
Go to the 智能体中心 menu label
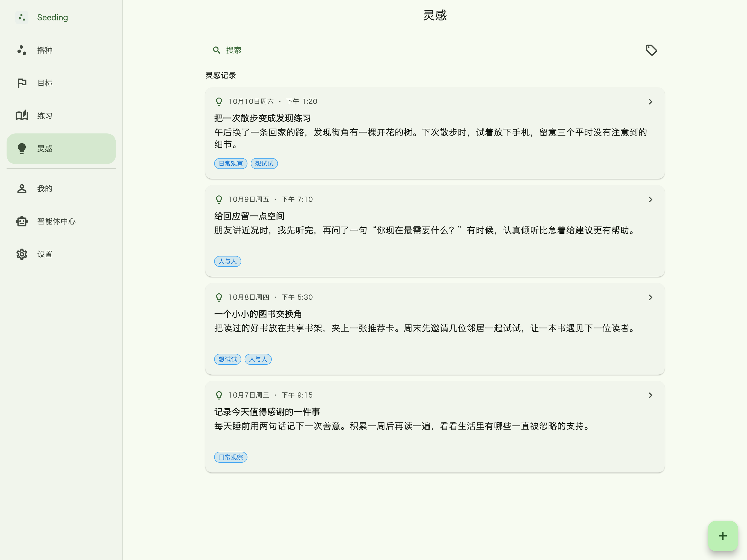pos(56,221)
